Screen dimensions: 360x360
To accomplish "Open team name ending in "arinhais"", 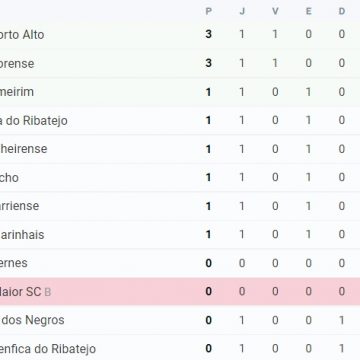I will [x=22, y=235].
